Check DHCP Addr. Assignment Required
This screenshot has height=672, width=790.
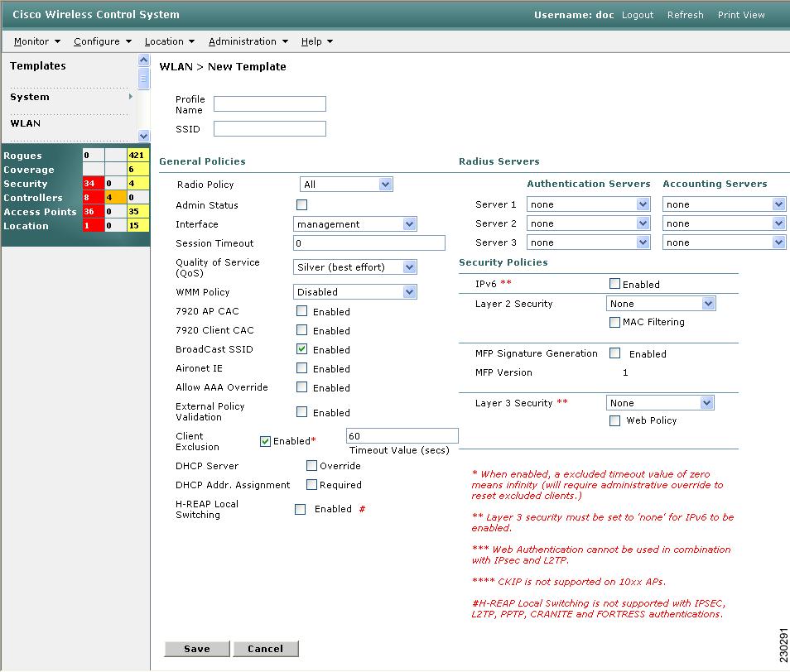click(312, 485)
